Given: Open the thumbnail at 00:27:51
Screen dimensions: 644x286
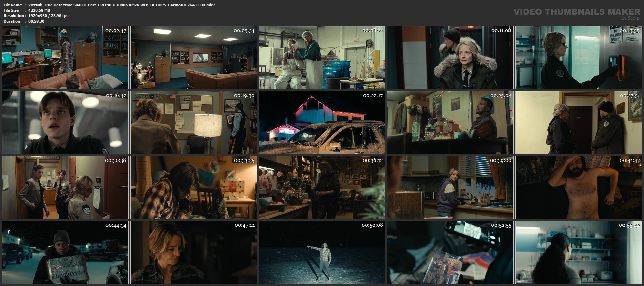Looking at the screenshot, I should pos(578,122).
